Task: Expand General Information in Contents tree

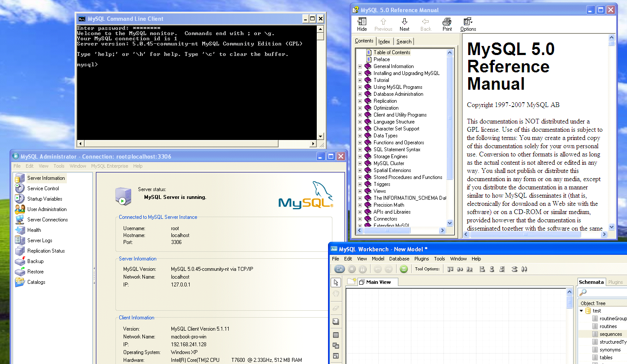Action: [x=360, y=66]
